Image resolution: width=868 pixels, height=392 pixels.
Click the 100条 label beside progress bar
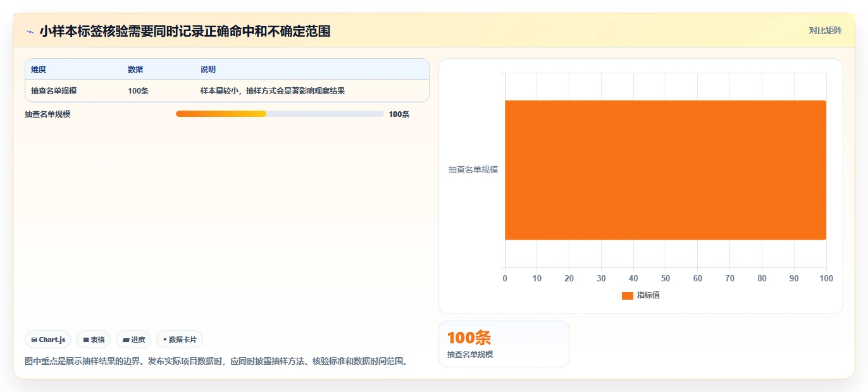[x=399, y=114]
